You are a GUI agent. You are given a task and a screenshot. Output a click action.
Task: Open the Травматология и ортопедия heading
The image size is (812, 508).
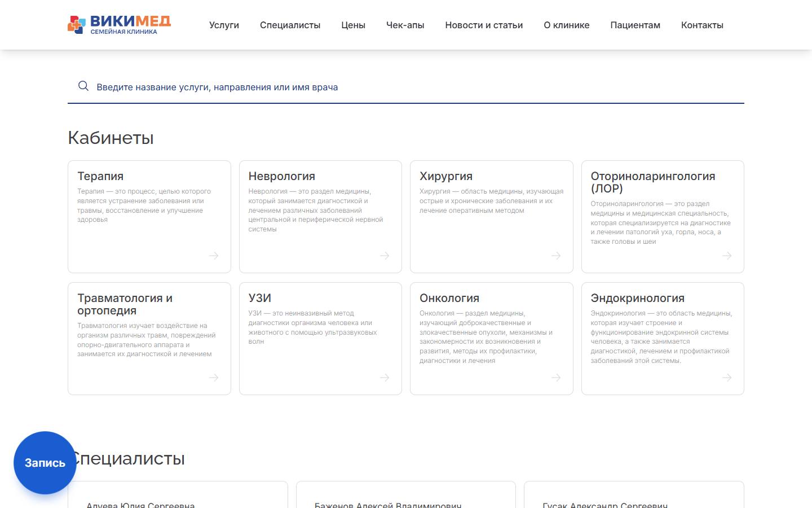[125, 304]
